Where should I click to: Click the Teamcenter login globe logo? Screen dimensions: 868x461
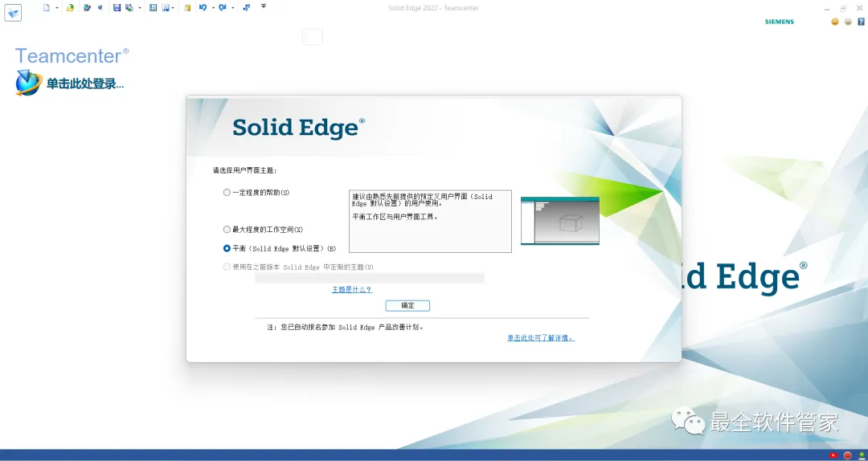[29, 83]
